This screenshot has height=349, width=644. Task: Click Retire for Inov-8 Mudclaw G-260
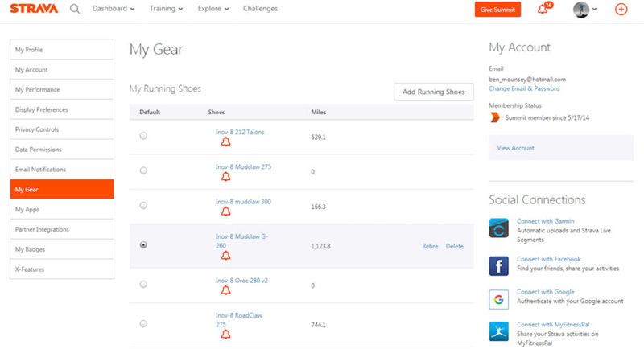(x=430, y=246)
